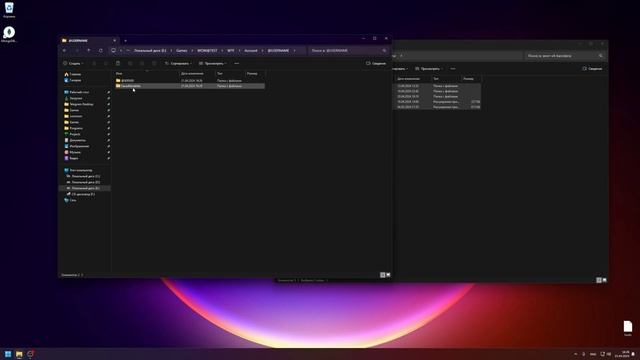Click the Paste clipboard icon in toolbar
Image resolution: width=640 pixels, height=360 pixels.
pyautogui.click(x=118, y=64)
